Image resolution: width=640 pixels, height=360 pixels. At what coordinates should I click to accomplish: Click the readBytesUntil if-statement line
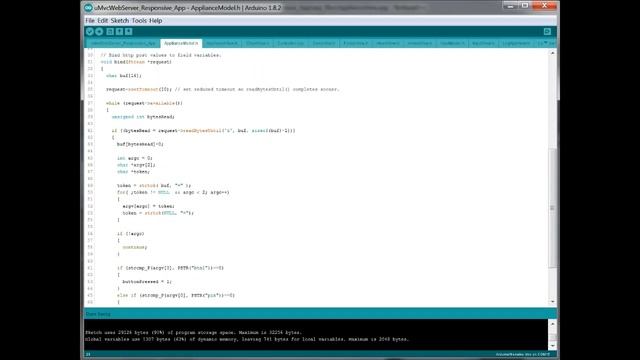(203, 131)
